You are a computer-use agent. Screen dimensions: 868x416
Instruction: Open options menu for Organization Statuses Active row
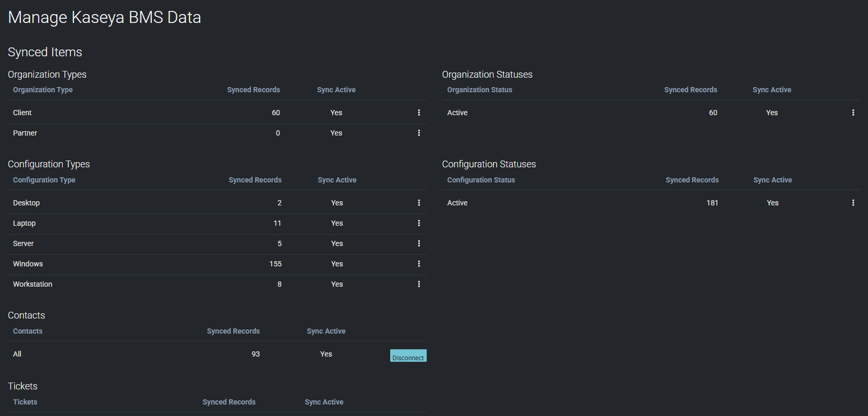(853, 113)
